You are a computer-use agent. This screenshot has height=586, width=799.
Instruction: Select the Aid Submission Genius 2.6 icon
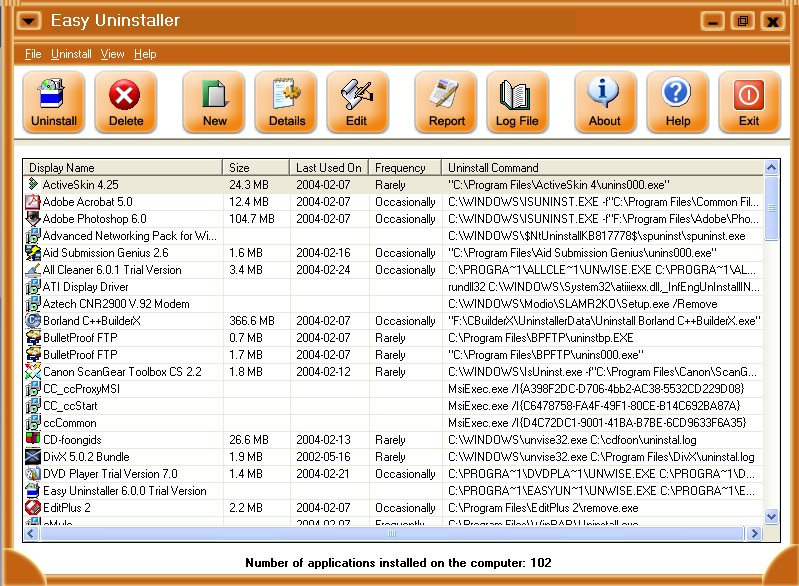(x=33, y=252)
